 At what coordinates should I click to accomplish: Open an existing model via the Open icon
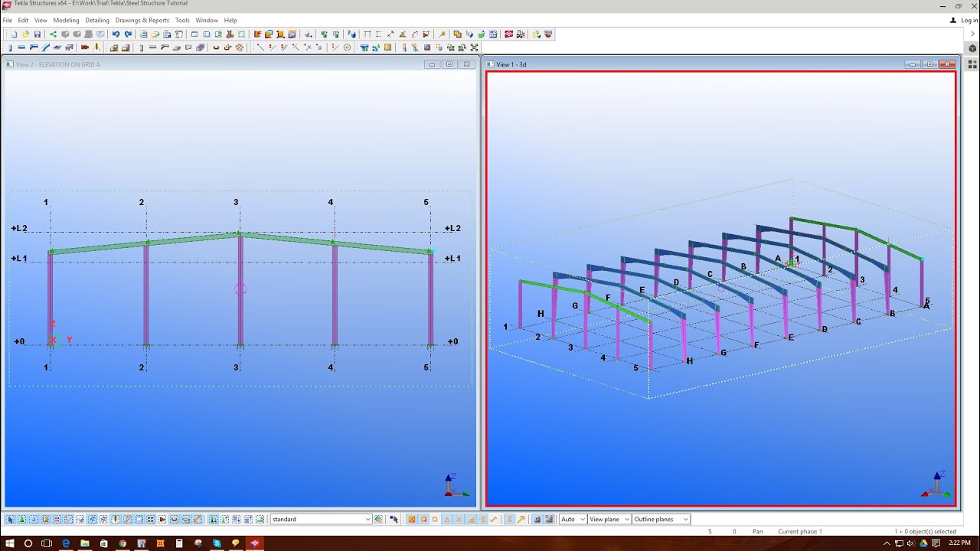click(24, 34)
